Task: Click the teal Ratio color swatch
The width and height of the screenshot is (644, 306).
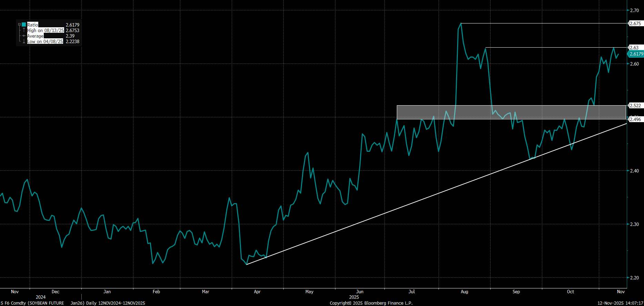Action: tap(24, 25)
